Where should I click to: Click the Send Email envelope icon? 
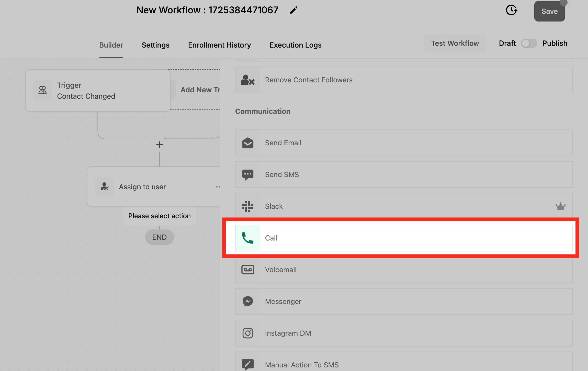[x=247, y=143]
